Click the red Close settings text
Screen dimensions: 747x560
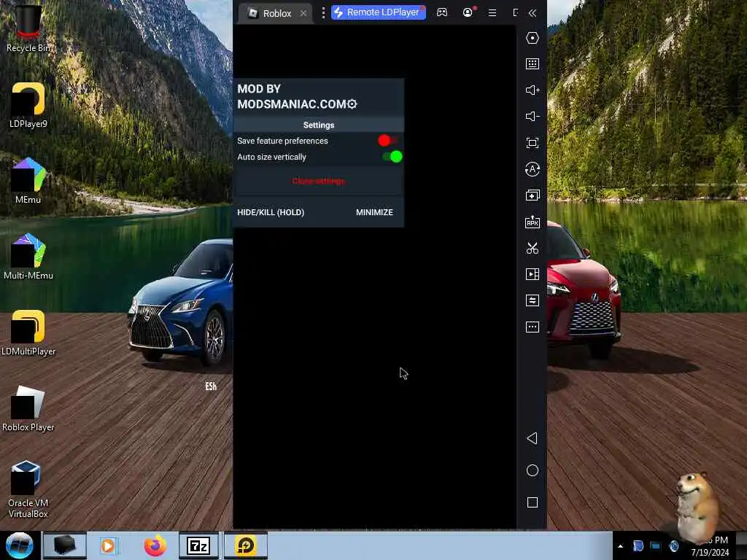click(319, 181)
